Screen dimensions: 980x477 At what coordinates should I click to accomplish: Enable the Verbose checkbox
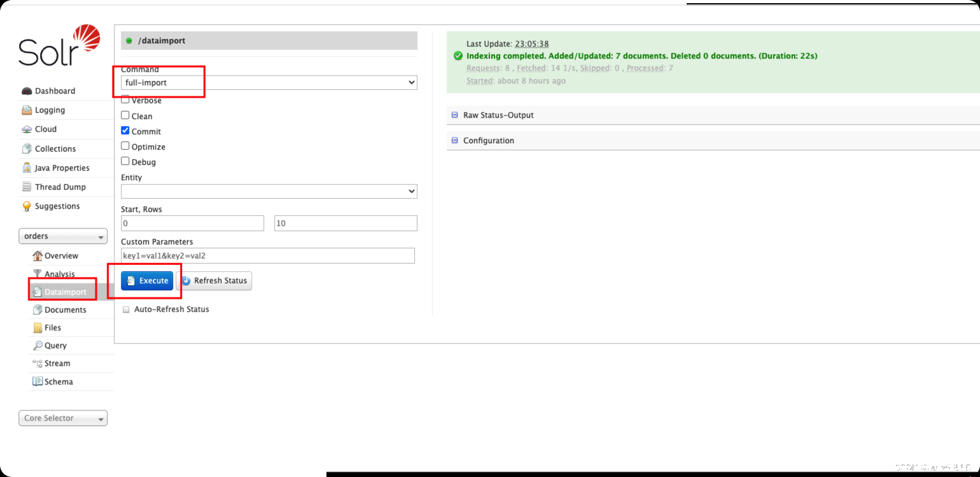125,100
